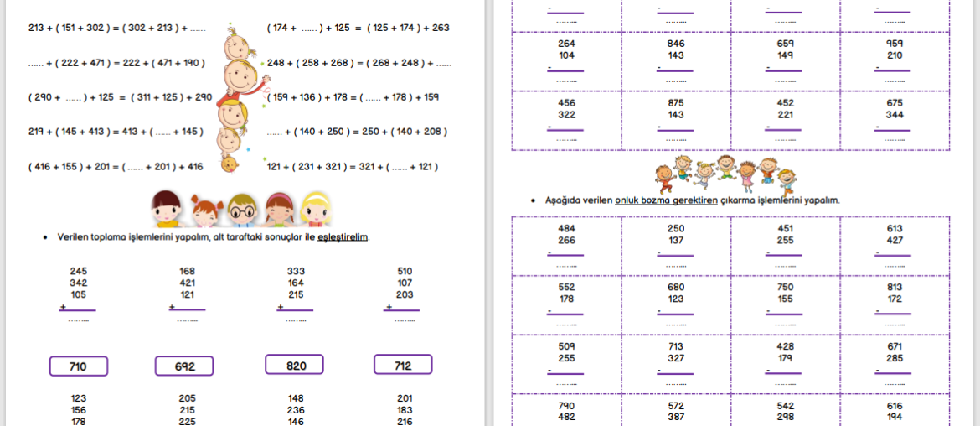Click the number 813 above 172

pyautogui.click(x=895, y=287)
